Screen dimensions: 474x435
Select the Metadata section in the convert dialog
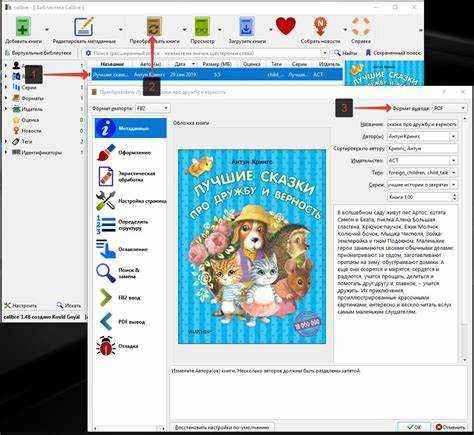[130, 128]
